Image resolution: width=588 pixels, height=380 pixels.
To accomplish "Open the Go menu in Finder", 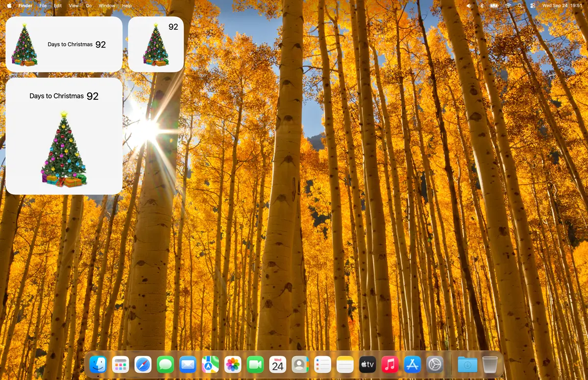I will tap(88, 5).
